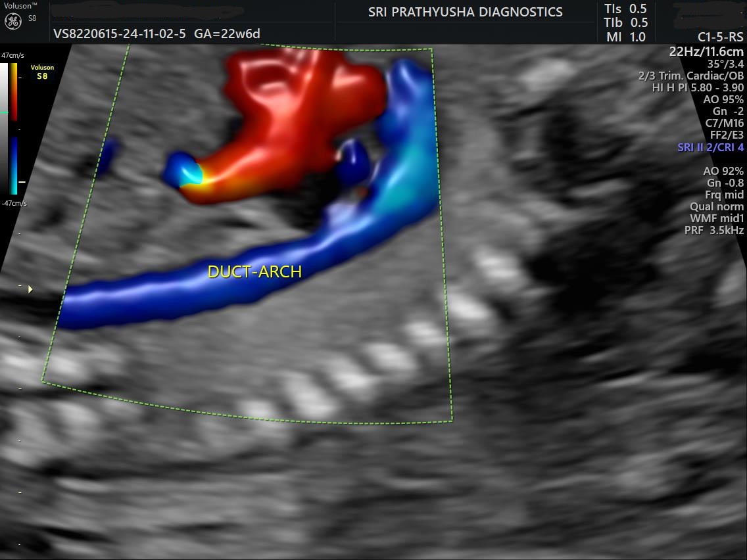The image size is (747, 560).
Task: Click the red-yellow velocity color bar
Action: pyautogui.click(x=14, y=91)
